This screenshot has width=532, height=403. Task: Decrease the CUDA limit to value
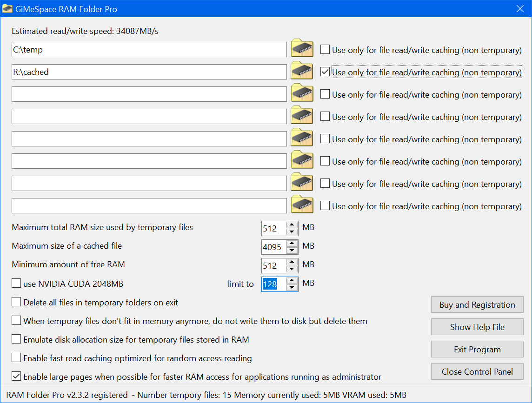pyautogui.click(x=292, y=287)
